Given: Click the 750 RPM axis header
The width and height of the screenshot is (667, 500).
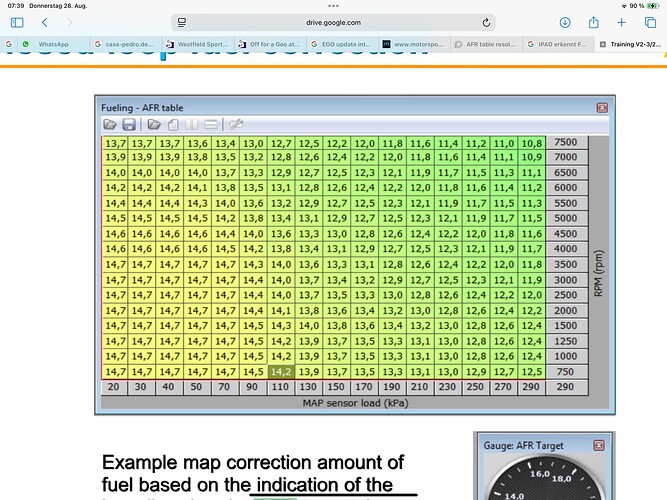Looking at the screenshot, I should 566,371.
